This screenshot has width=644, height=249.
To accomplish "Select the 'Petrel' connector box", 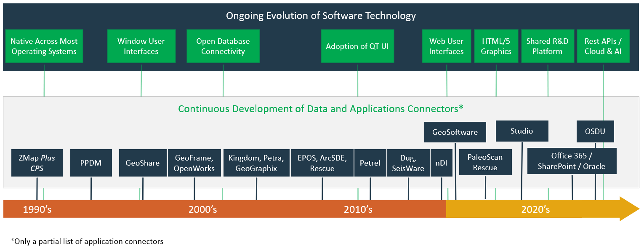I will pos(370,163).
